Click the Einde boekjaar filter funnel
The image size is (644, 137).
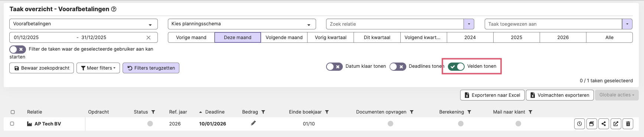[x=327, y=112]
